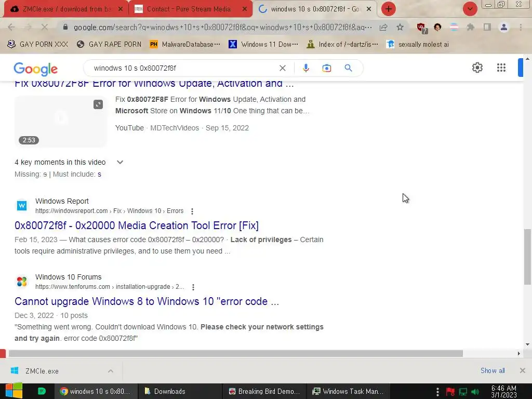Open Google apps grid
This screenshot has width=532, height=399.
click(x=501, y=68)
